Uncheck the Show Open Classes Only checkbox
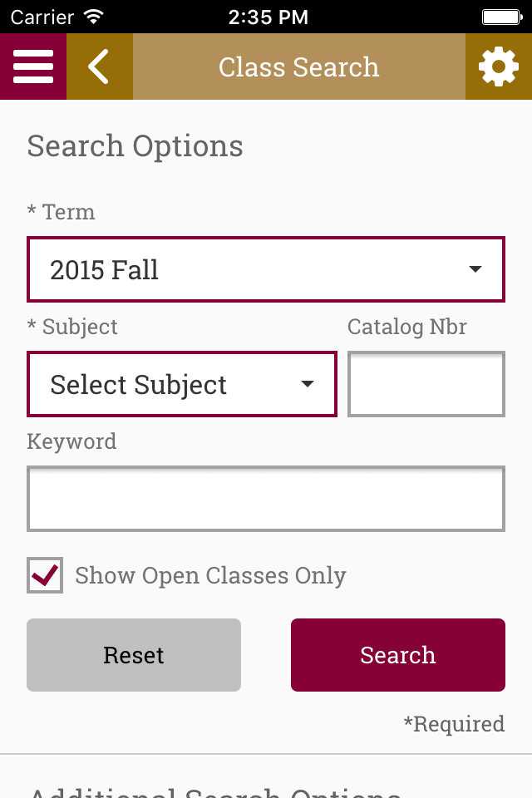The width and height of the screenshot is (532, 798). click(45, 575)
